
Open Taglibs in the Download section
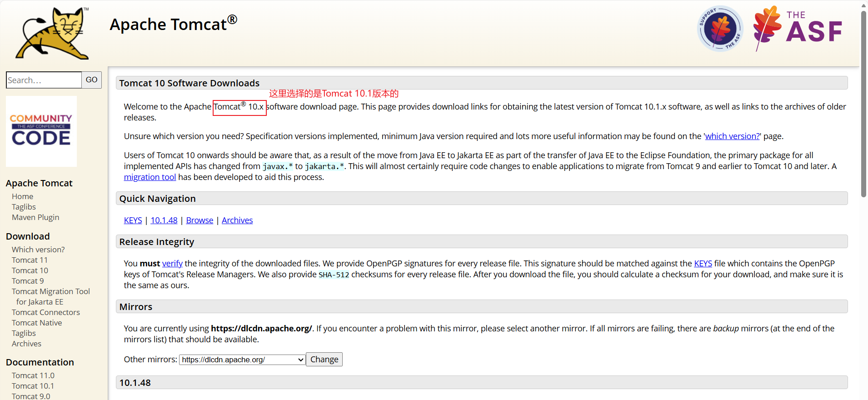24,333
